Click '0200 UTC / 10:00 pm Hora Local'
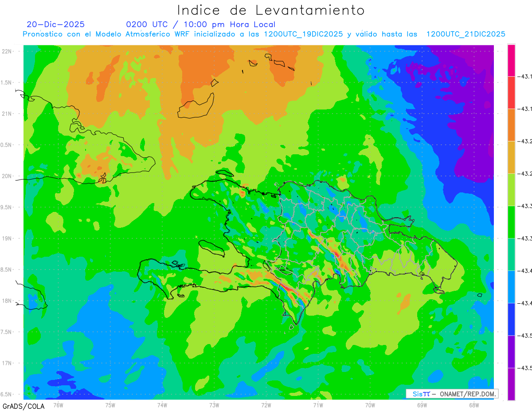 201,24
